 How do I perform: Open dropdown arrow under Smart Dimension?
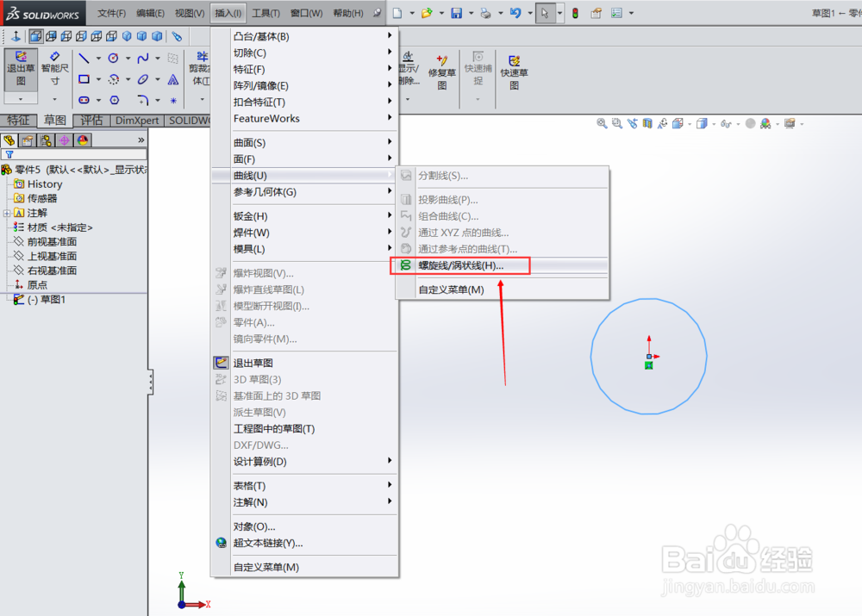(x=54, y=99)
